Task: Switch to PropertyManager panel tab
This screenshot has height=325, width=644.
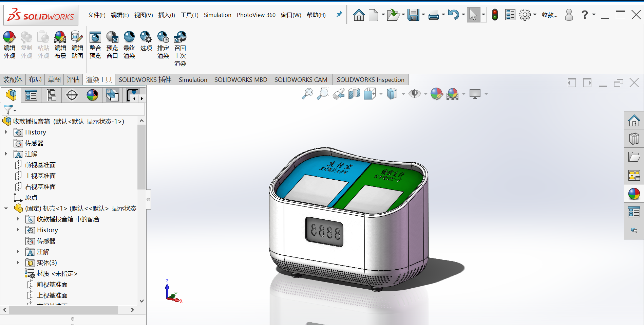Action: 31,95
